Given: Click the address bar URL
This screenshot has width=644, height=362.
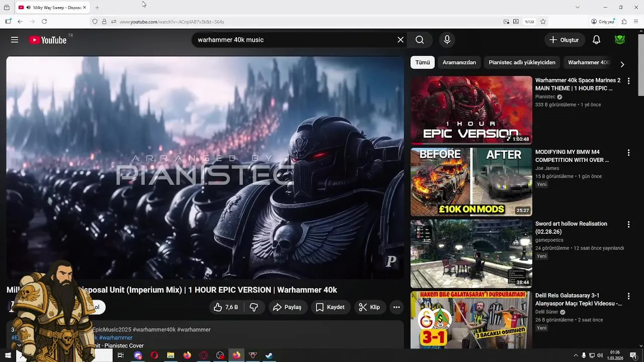Looking at the screenshot, I should pyautogui.click(x=172, y=22).
